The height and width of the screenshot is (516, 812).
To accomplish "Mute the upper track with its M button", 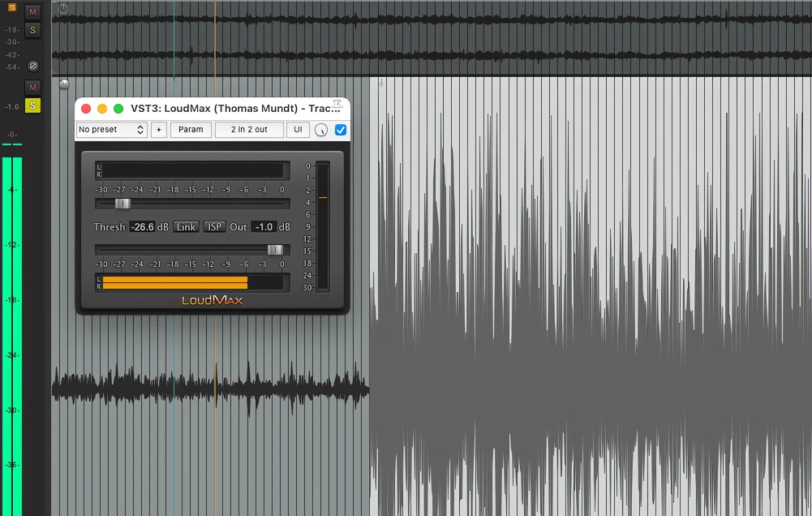I will (32, 12).
